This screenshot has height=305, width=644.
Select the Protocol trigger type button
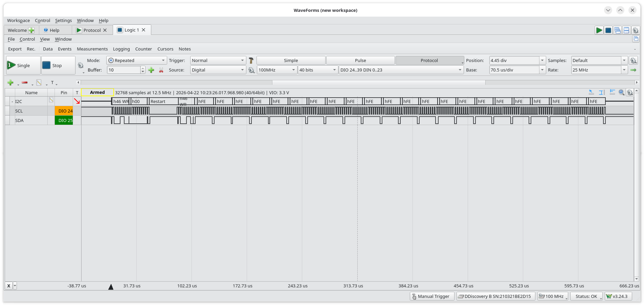coord(429,60)
